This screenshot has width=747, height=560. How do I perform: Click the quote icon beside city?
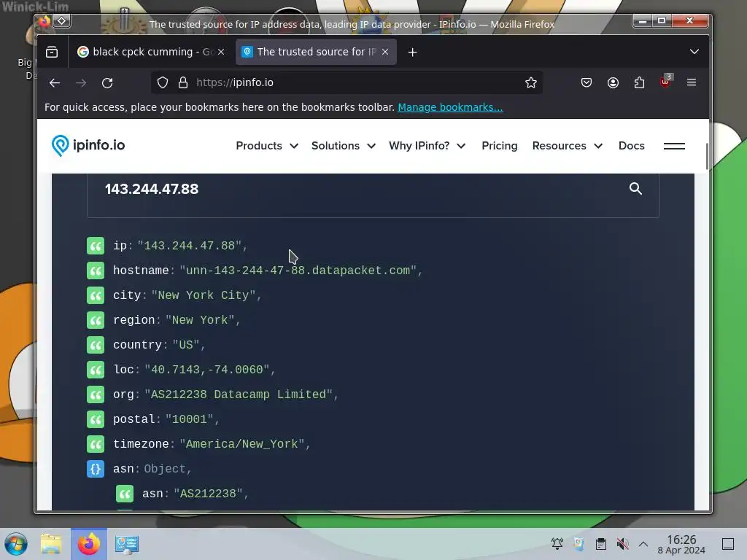click(x=96, y=295)
